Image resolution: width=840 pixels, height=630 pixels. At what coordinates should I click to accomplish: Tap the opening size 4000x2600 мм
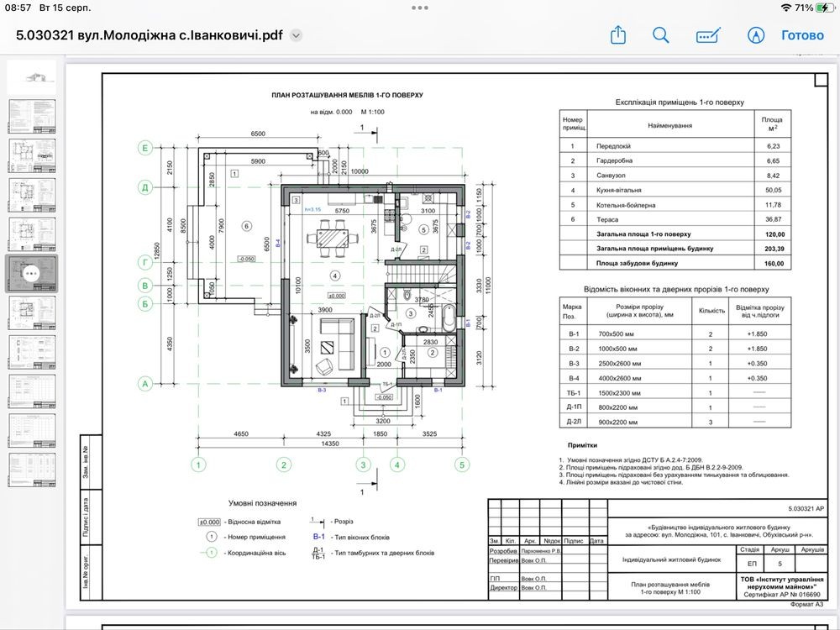tap(619, 378)
